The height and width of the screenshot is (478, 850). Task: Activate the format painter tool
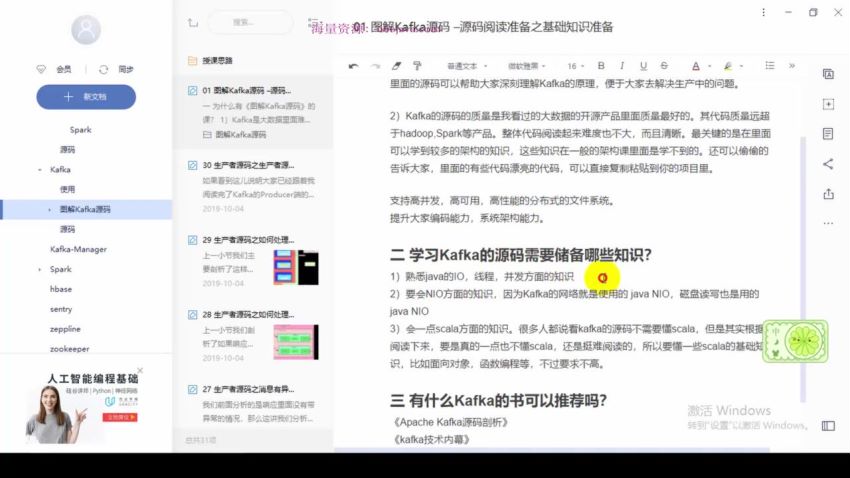coord(417,66)
